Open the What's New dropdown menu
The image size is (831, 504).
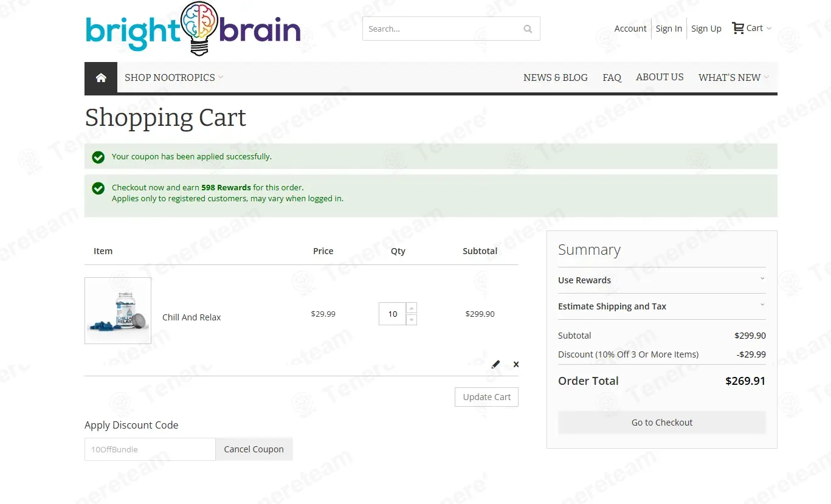coord(733,77)
